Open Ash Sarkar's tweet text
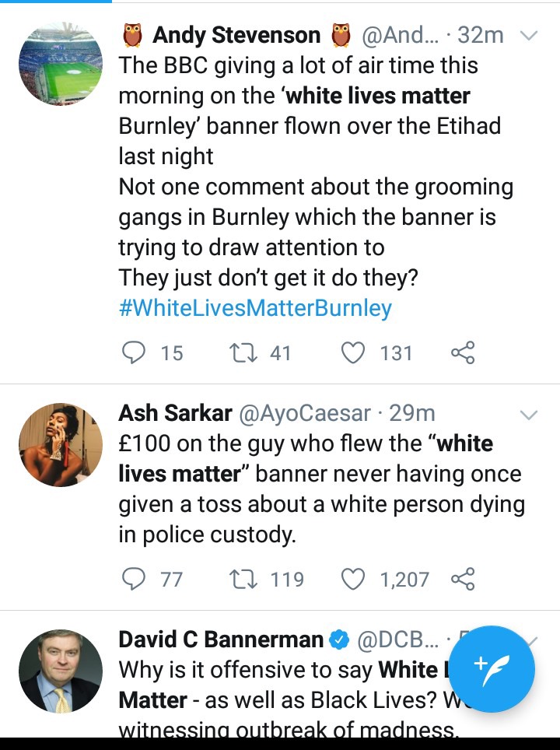 click(320, 489)
